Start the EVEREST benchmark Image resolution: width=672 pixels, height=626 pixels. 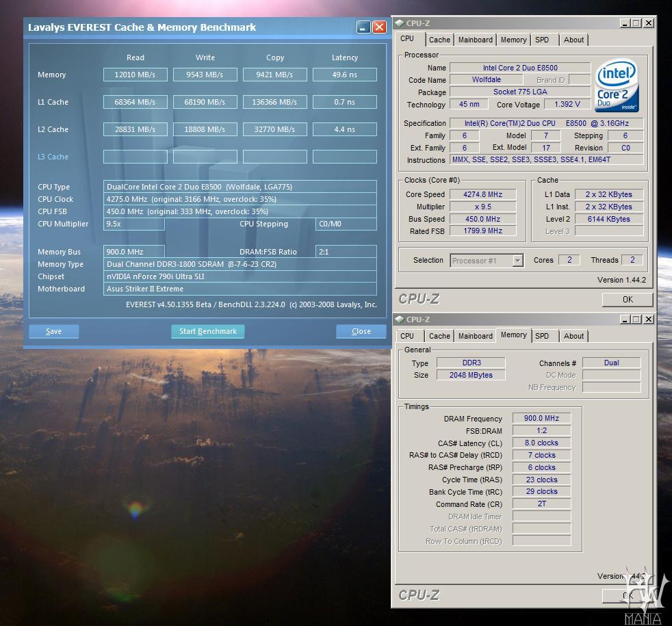(x=208, y=331)
